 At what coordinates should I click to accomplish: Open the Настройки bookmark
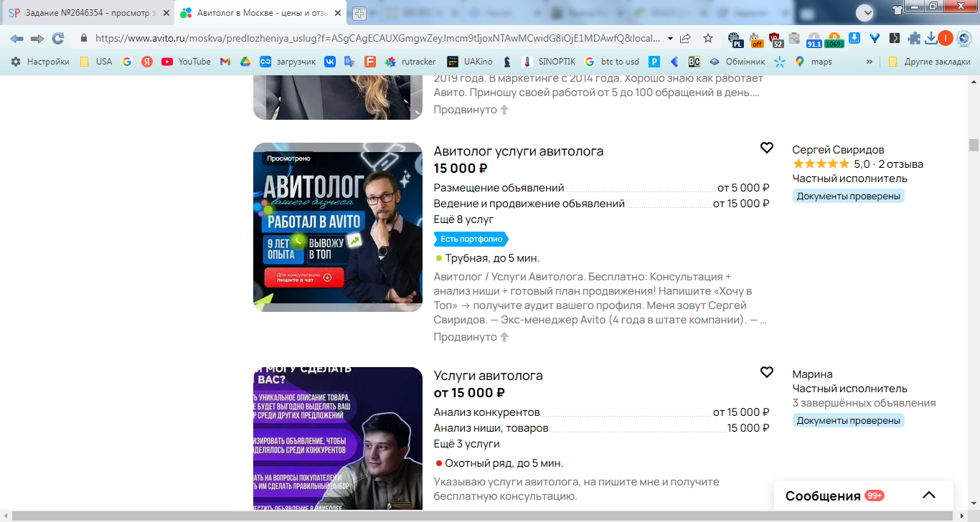pyautogui.click(x=40, y=62)
